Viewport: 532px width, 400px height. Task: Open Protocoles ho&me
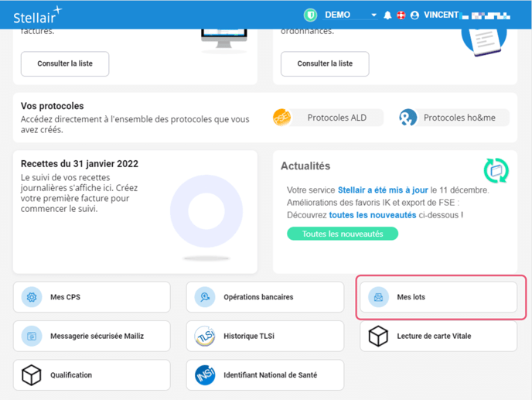point(454,118)
